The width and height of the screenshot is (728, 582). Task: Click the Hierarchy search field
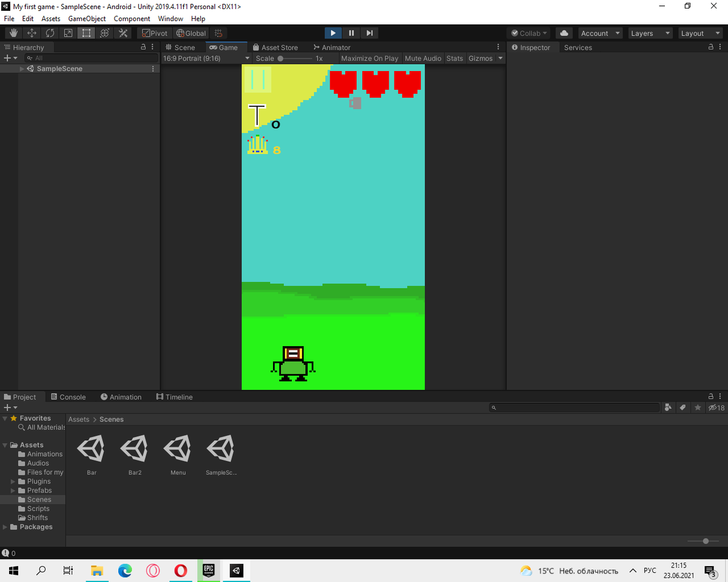(90, 58)
